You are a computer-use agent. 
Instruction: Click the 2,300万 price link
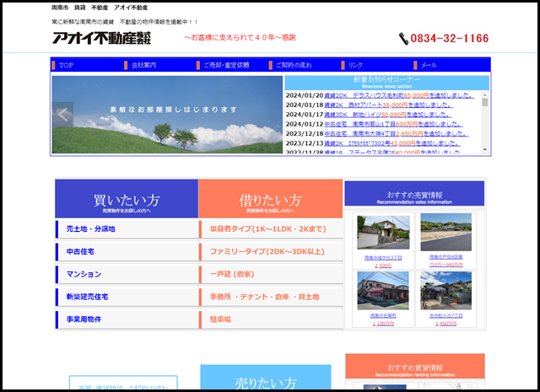[x=383, y=266]
